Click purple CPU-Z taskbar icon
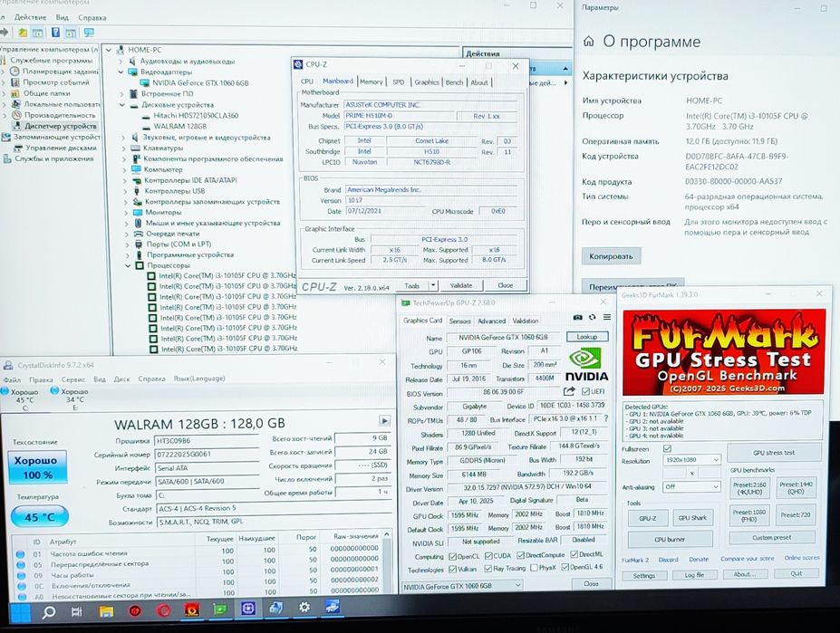The height and width of the screenshot is (633, 840). point(248,609)
